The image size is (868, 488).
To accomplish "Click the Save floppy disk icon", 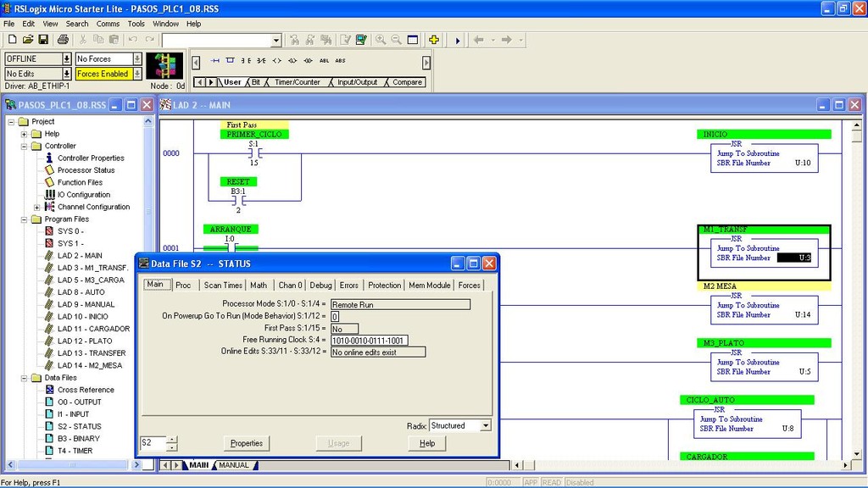I will point(43,40).
